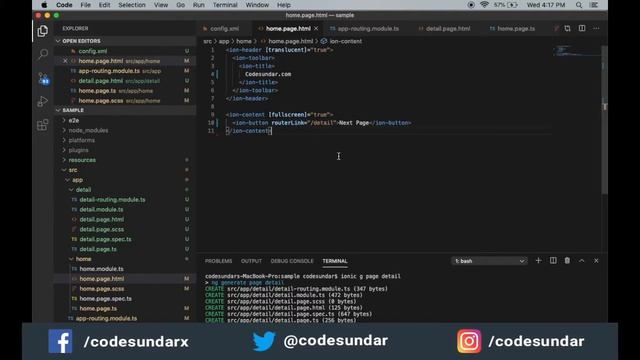Screen dimensions: 640x360
Task: Close home.page.html in Open Editors list
Action: click(65, 61)
